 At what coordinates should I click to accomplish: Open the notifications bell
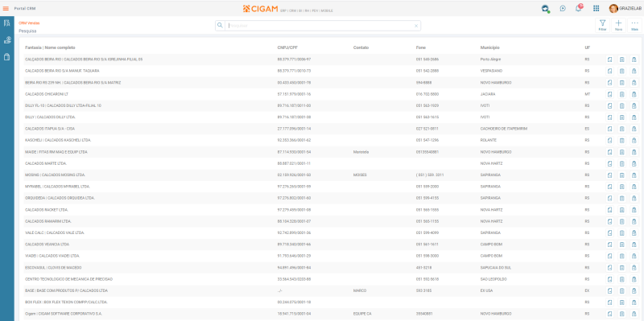click(578, 8)
